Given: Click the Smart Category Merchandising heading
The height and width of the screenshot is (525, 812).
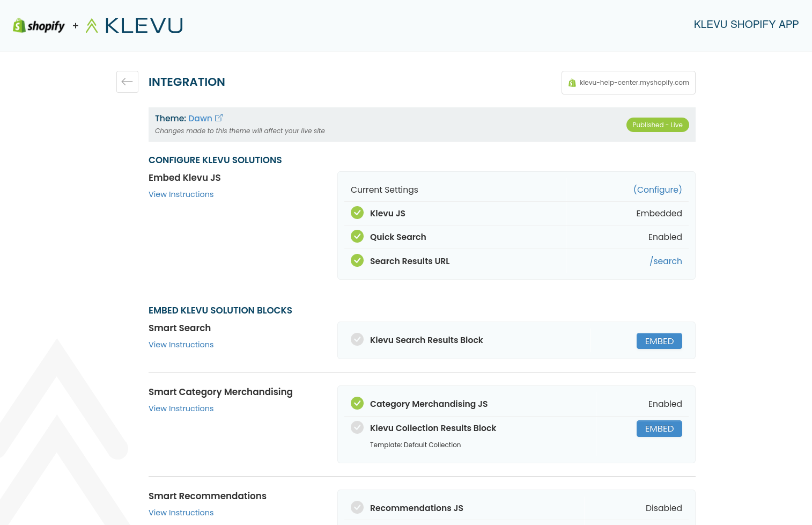Looking at the screenshot, I should (220, 392).
